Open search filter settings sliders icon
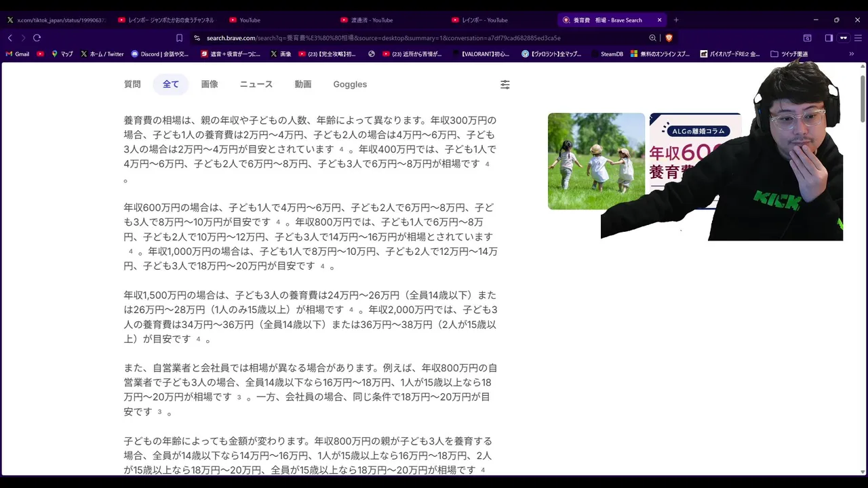The image size is (868, 488). click(x=505, y=85)
